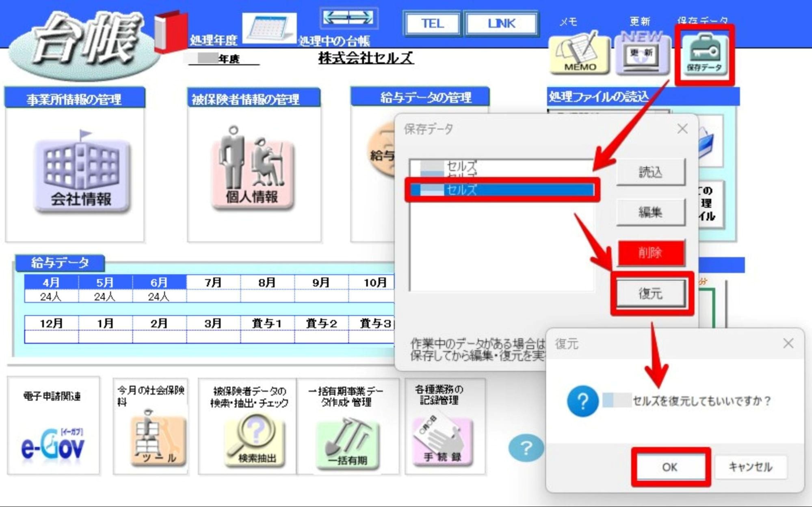
Task: Click the 給与 round icon
Action: [x=381, y=150]
